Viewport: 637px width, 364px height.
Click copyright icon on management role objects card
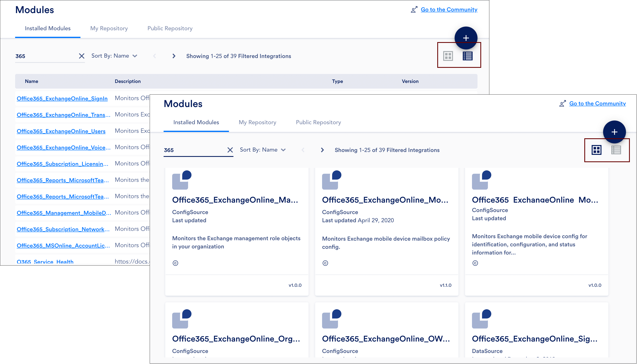175,263
